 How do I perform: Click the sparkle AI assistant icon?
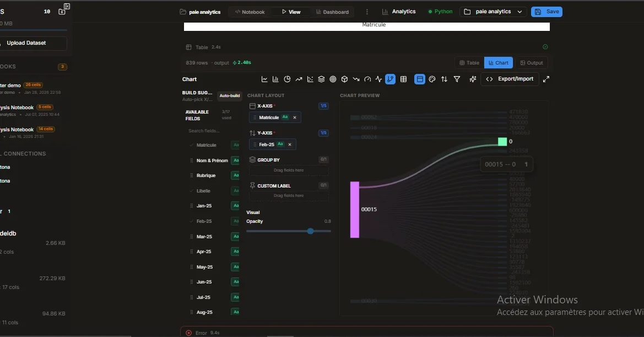click(x=473, y=79)
